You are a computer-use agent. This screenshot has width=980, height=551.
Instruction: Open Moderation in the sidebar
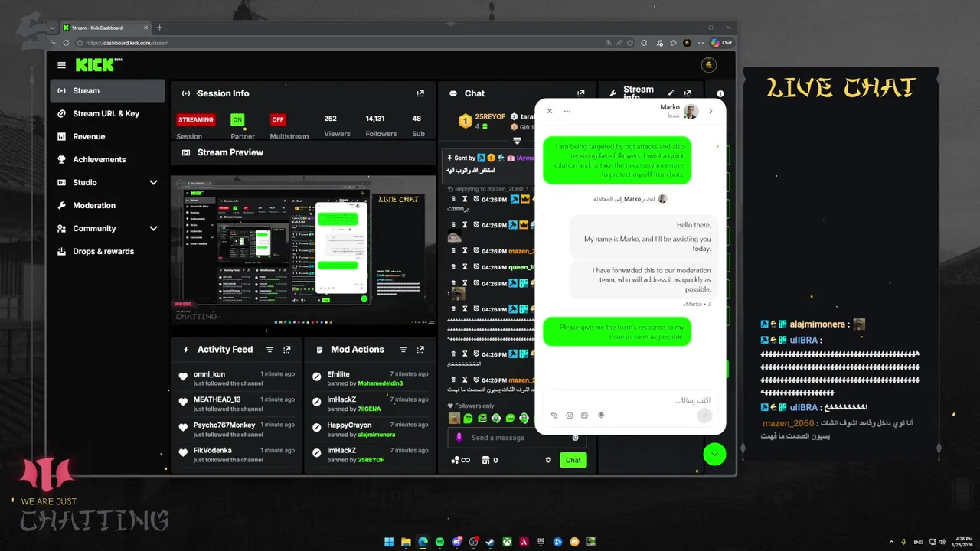click(108, 205)
